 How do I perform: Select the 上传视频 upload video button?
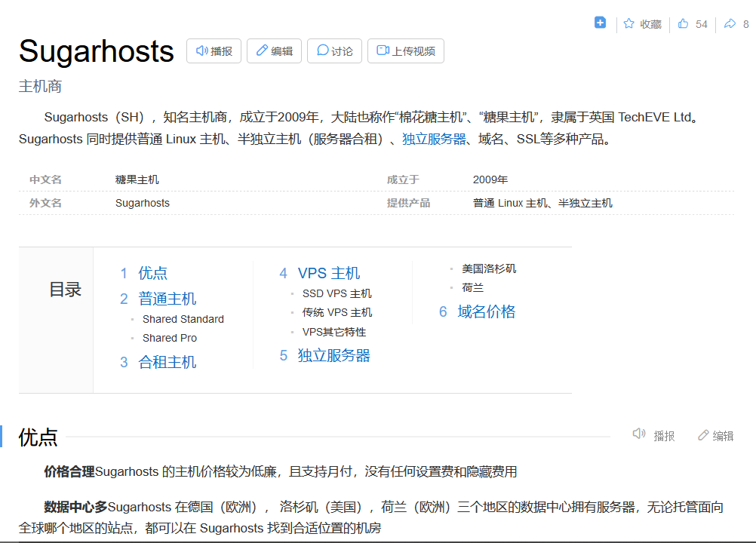coord(405,51)
